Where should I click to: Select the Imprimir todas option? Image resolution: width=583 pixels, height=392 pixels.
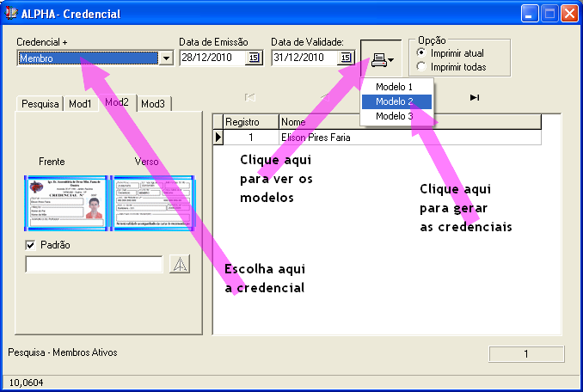[420, 66]
